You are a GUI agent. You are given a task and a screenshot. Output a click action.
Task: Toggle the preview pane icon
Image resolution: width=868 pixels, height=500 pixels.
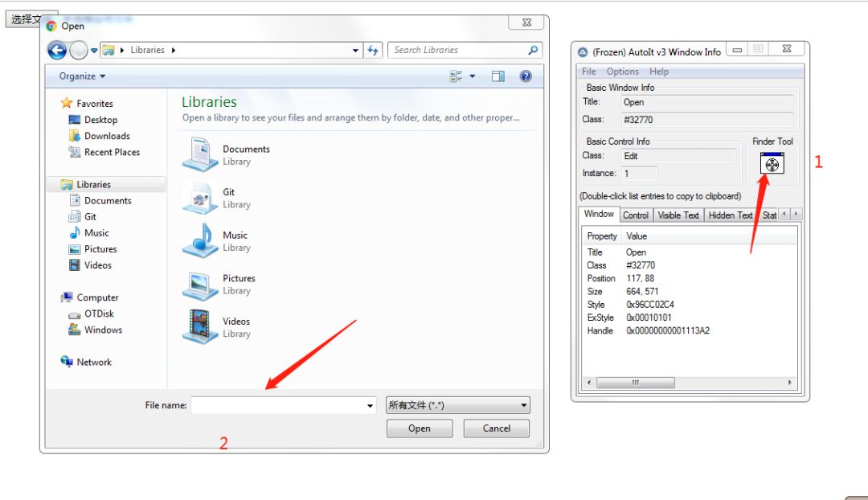click(x=498, y=76)
